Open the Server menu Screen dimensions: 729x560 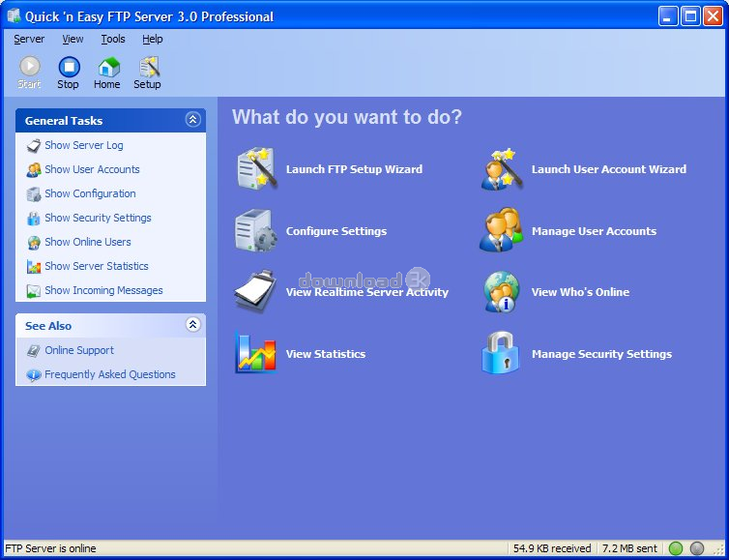tap(29, 39)
